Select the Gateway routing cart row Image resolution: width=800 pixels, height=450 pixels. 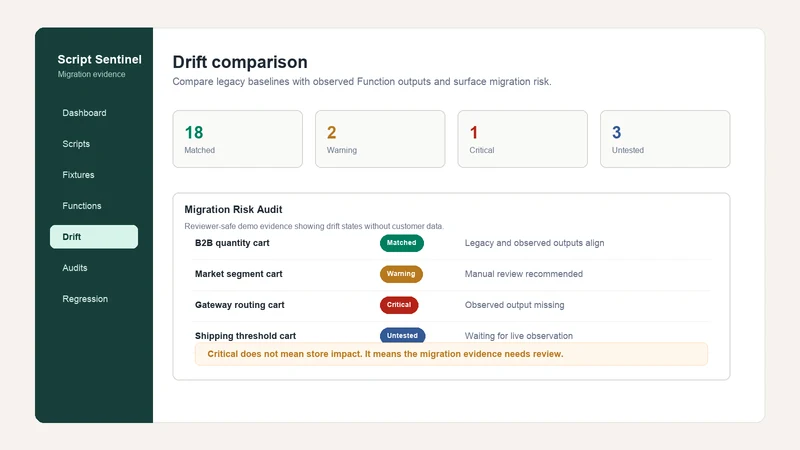[x=451, y=306]
